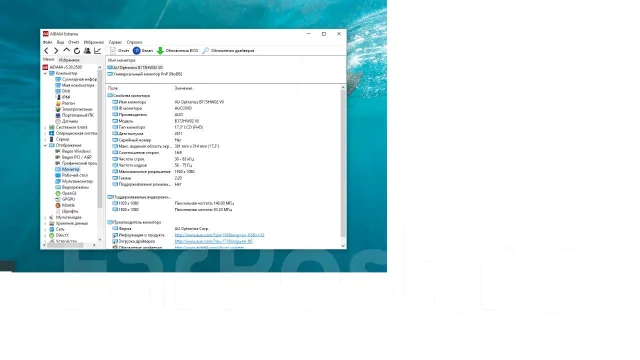
Task: Open the driver download hyperlink
Action: [213, 241]
